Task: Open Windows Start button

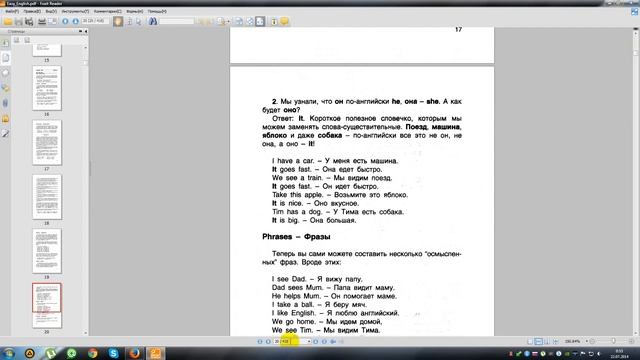Action: pos(9,353)
